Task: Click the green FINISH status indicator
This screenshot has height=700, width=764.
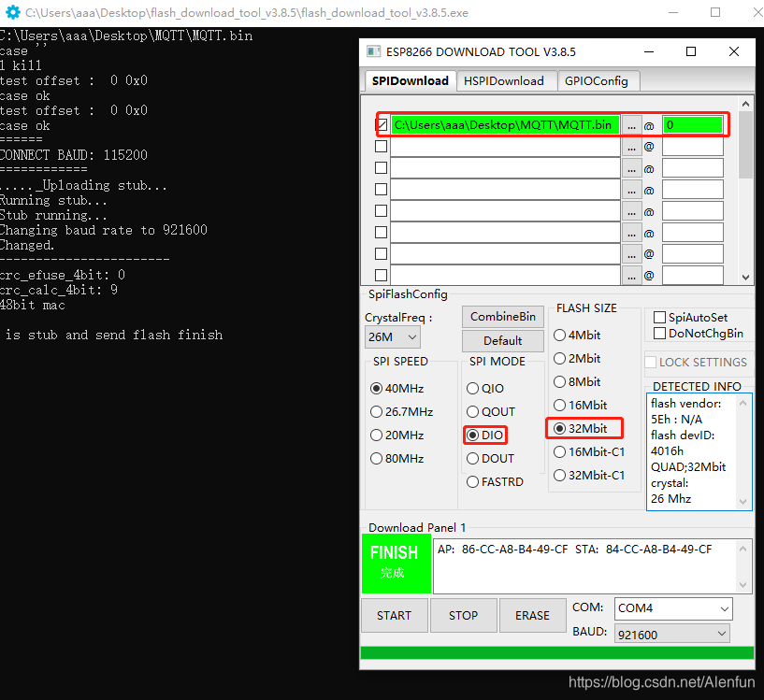Action: tap(396, 564)
